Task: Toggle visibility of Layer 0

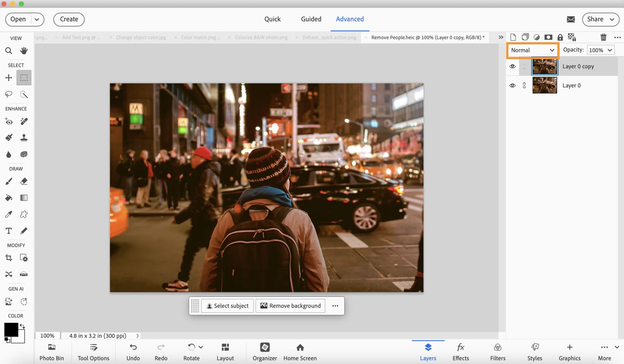Action: (513, 85)
